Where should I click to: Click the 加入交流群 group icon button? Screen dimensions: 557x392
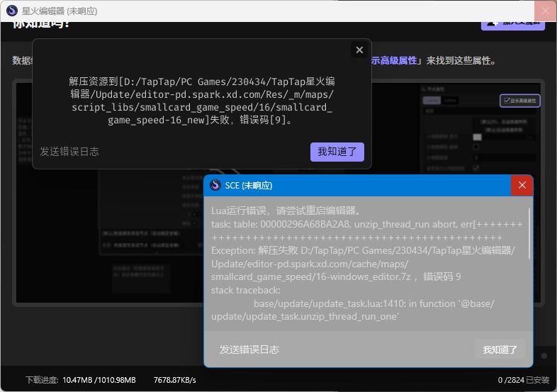point(513,23)
